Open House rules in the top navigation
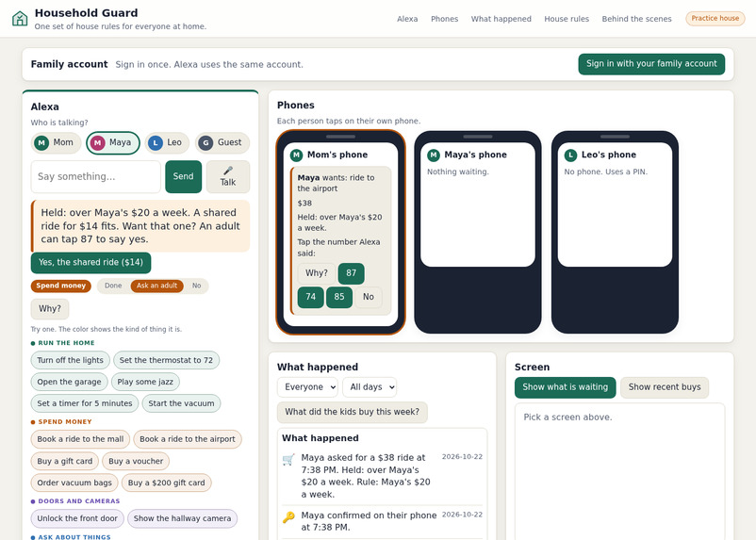756x540 pixels. pos(567,19)
